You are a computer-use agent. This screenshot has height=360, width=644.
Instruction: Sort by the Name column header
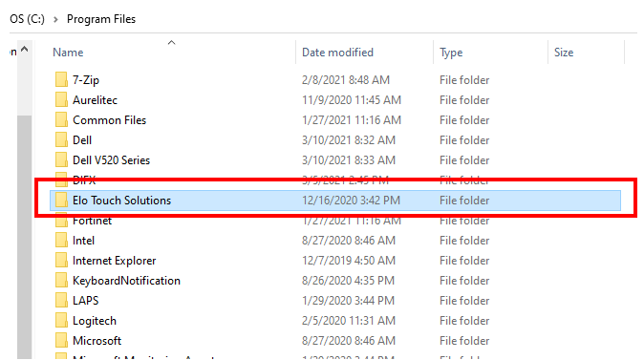point(68,53)
